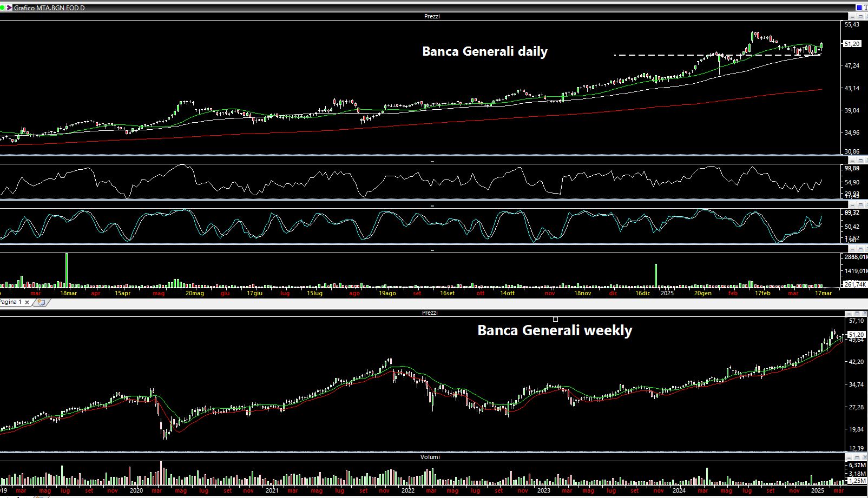Click the 20mag date label on daily axis
The height and width of the screenshot is (498, 868).
(195, 293)
